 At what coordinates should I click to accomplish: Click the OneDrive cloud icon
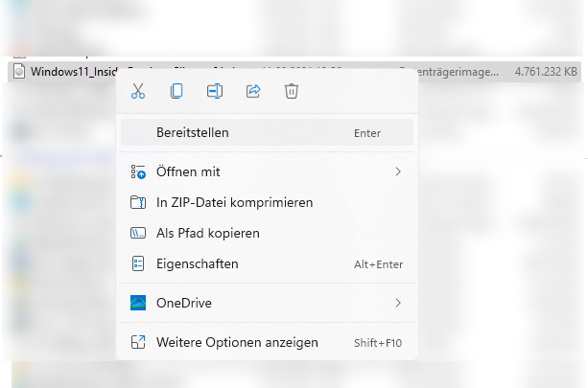point(138,304)
